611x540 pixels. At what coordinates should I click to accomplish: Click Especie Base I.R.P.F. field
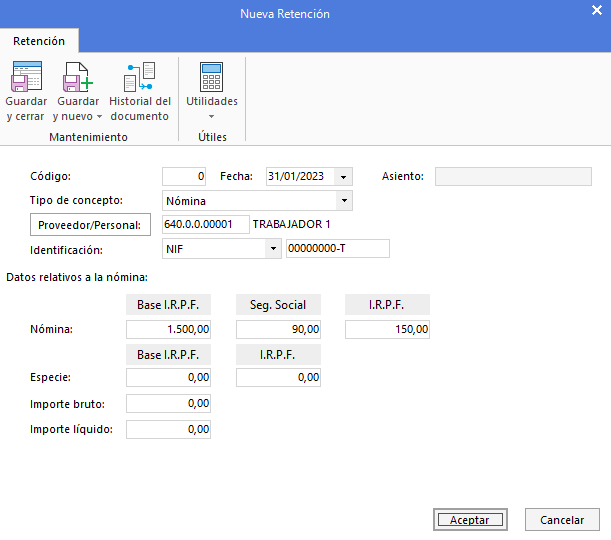pyautogui.click(x=168, y=377)
